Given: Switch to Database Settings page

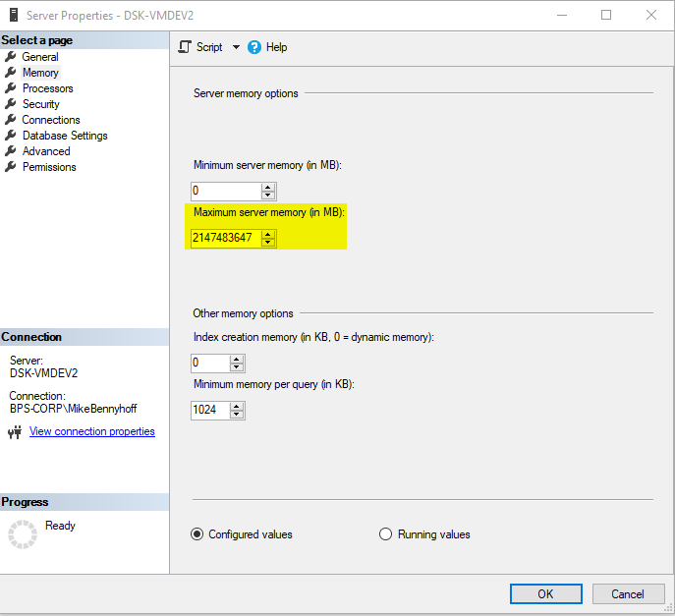Looking at the screenshot, I should click(65, 136).
